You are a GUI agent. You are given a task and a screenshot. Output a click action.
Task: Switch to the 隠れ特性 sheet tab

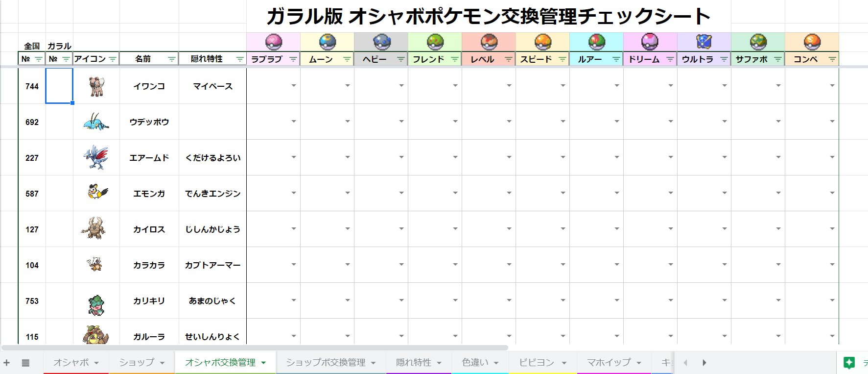(419, 362)
